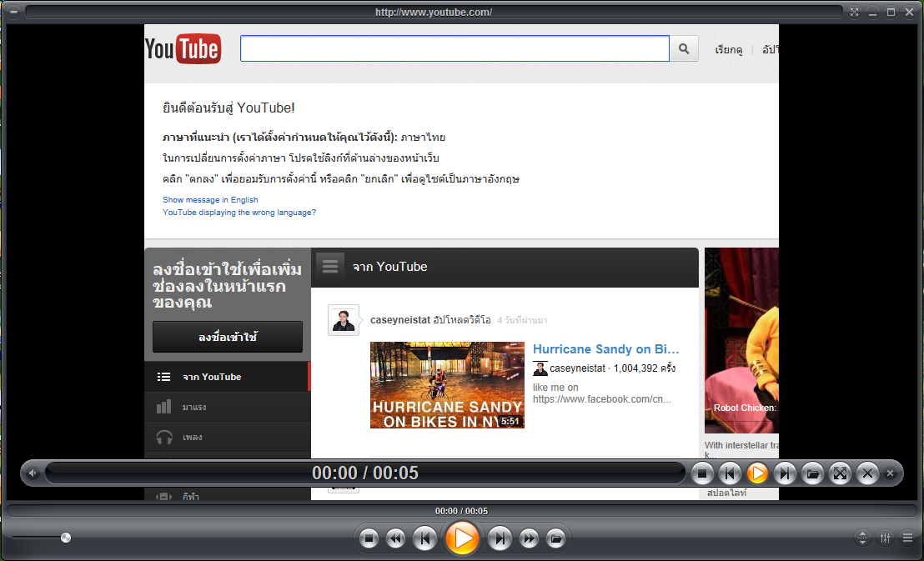The height and width of the screenshot is (561, 924).
Task: Open the เรียกดู (Browse) link in header
Action: [x=728, y=50]
